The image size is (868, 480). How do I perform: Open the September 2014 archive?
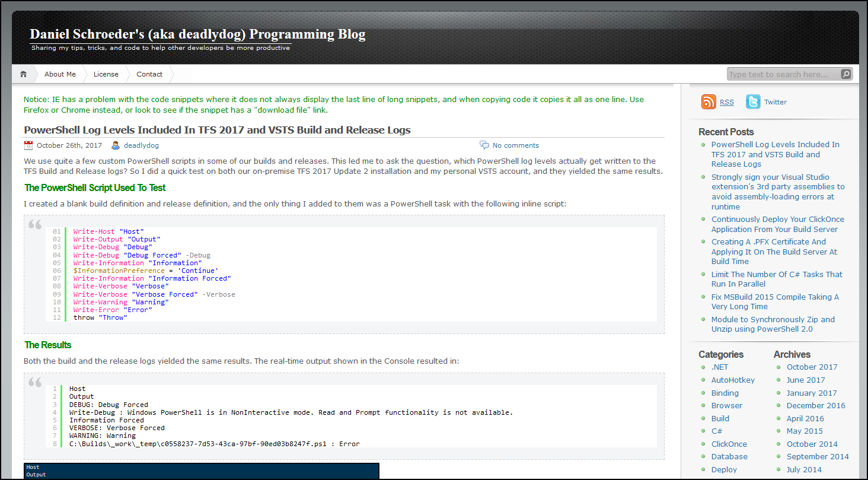(x=818, y=457)
